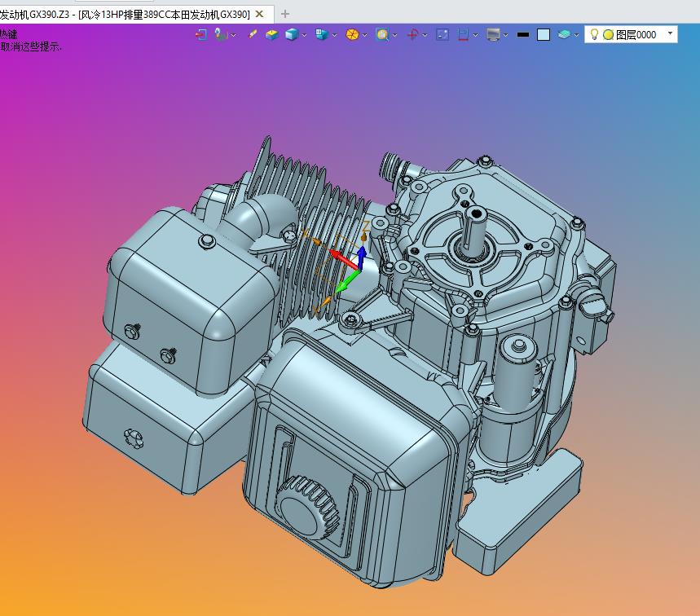
Task: Click the red rotate-axis icon
Action: [412, 34]
